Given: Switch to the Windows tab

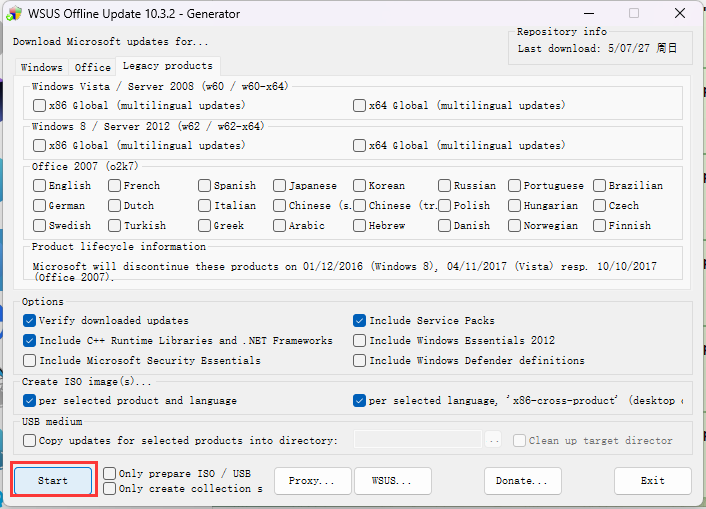Looking at the screenshot, I should coord(41,67).
